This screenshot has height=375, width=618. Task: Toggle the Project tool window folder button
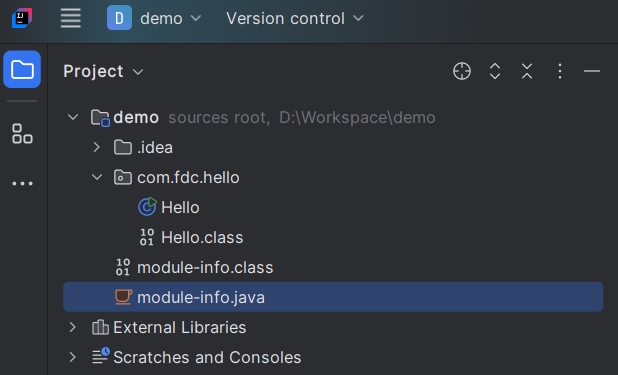click(x=22, y=69)
